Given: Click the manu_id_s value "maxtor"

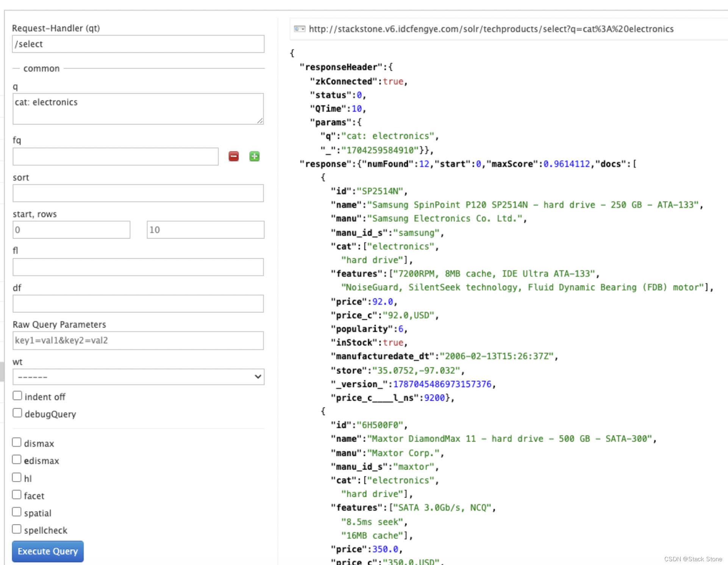Looking at the screenshot, I should click(x=414, y=467).
